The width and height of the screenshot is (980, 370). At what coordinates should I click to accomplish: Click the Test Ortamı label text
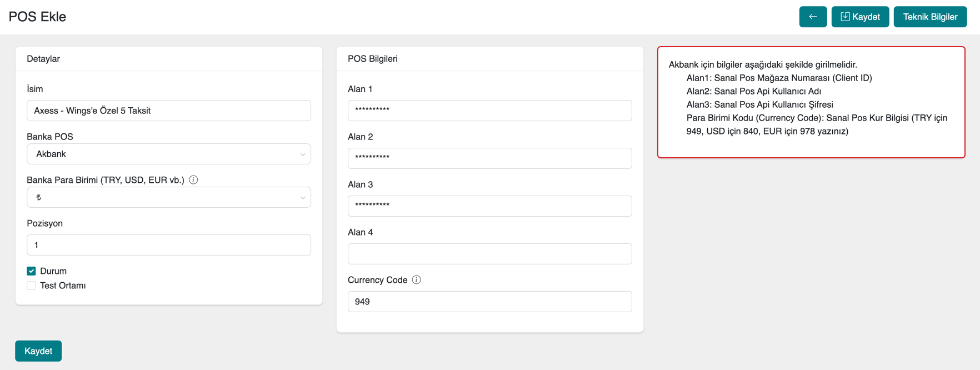click(x=63, y=286)
